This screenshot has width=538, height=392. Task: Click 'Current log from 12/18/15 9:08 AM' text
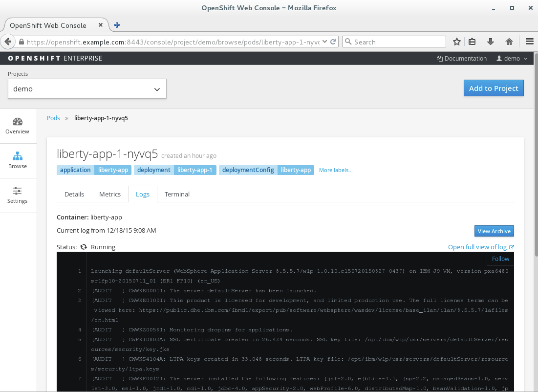coord(107,230)
